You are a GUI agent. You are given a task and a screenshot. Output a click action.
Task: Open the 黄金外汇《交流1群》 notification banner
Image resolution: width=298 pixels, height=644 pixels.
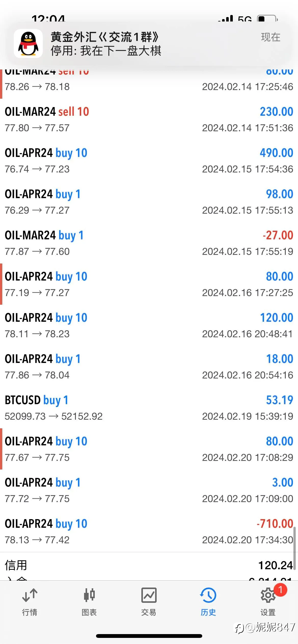(149, 43)
